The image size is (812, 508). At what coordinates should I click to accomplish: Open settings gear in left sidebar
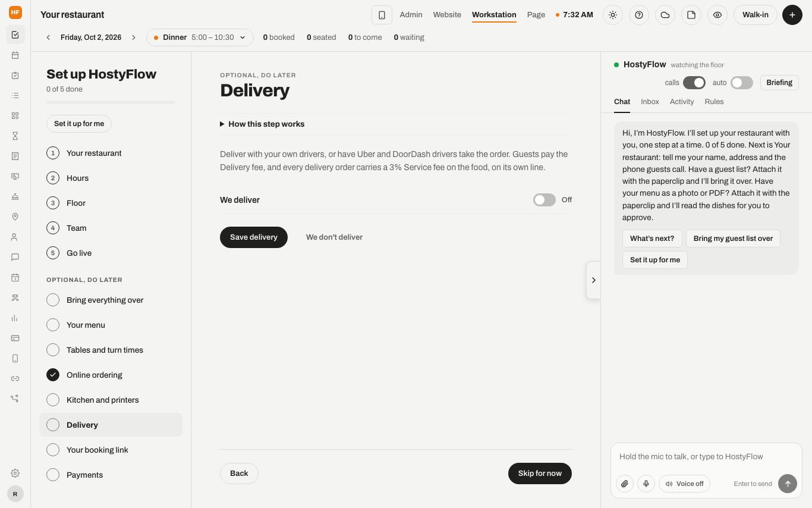click(x=15, y=473)
